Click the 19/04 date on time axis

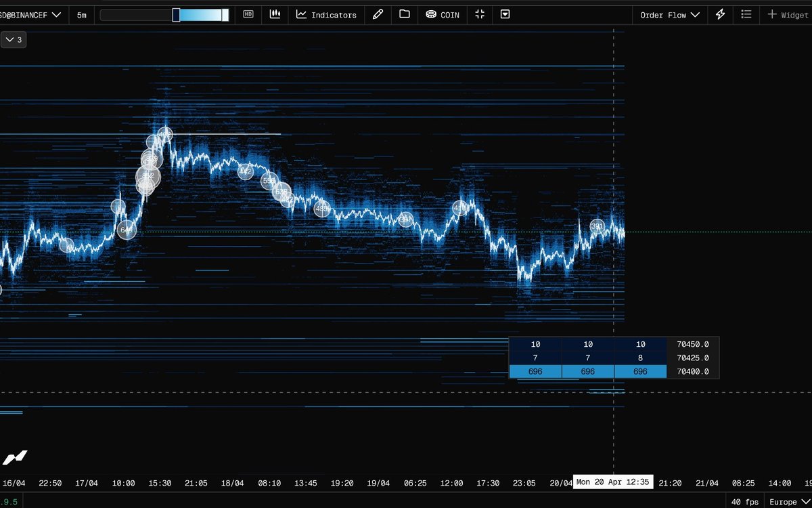pyautogui.click(x=378, y=483)
